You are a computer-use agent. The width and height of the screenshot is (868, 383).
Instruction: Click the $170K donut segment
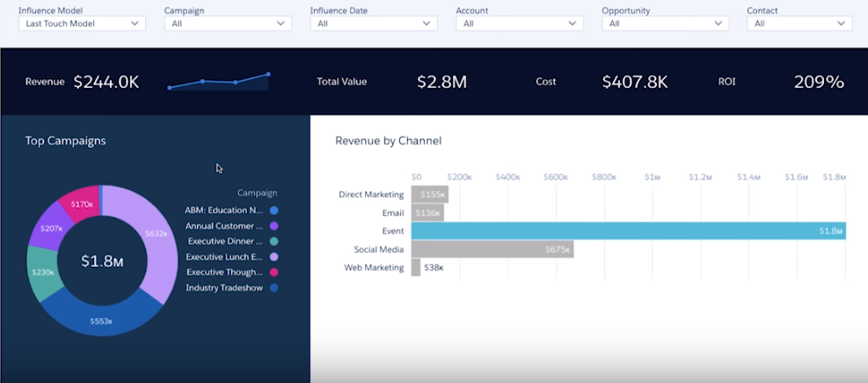[x=82, y=204]
